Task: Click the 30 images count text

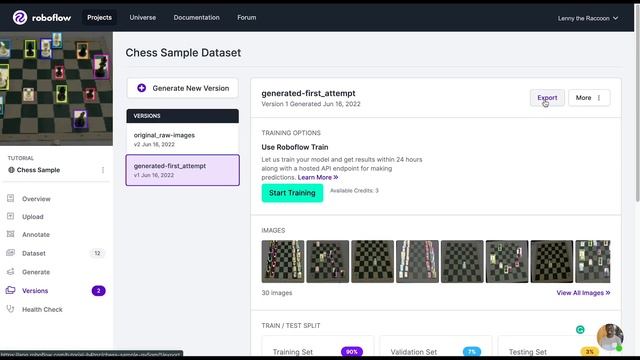Action: (277, 293)
